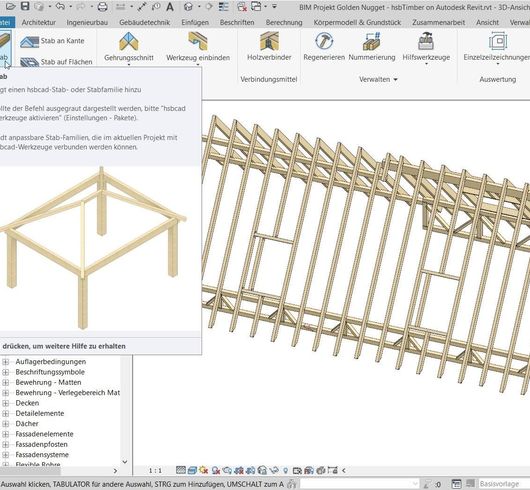
Task: Click the 1 : 1 view scale
Action: coord(155,470)
